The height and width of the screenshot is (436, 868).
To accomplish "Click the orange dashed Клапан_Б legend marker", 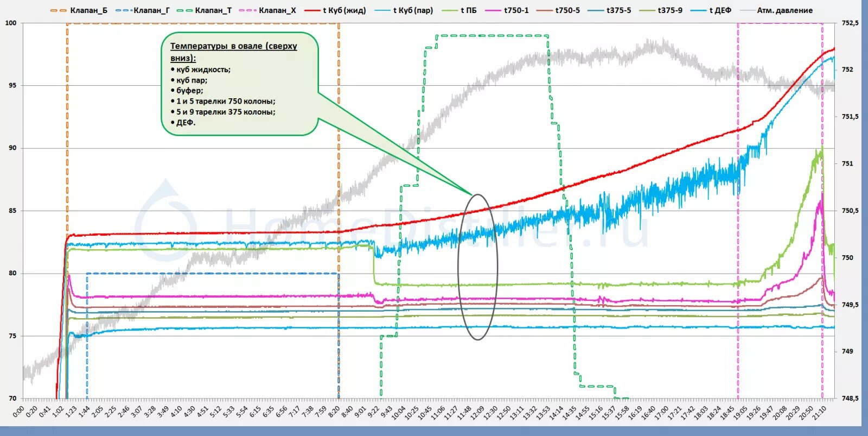I will tap(59, 10).
